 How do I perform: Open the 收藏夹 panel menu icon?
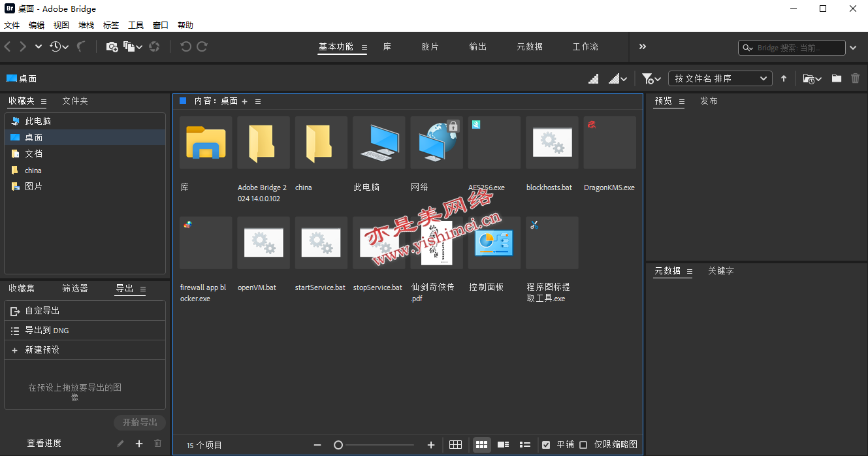pos(44,102)
